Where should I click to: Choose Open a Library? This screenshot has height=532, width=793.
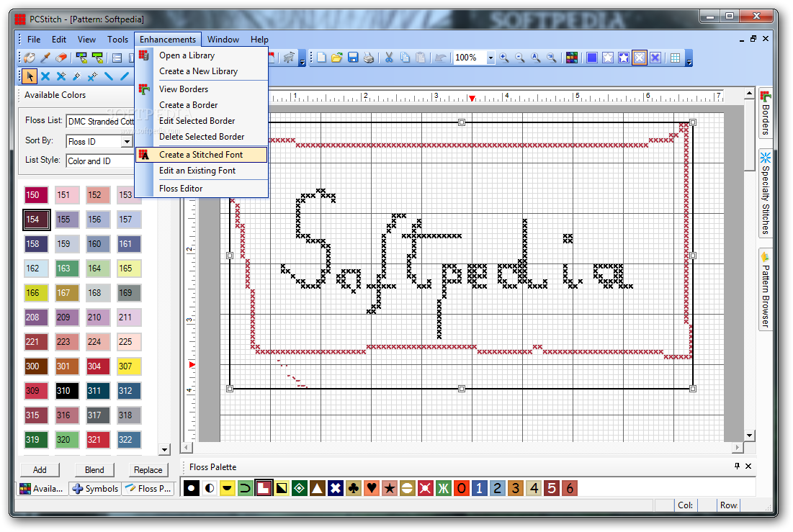[x=202, y=55]
